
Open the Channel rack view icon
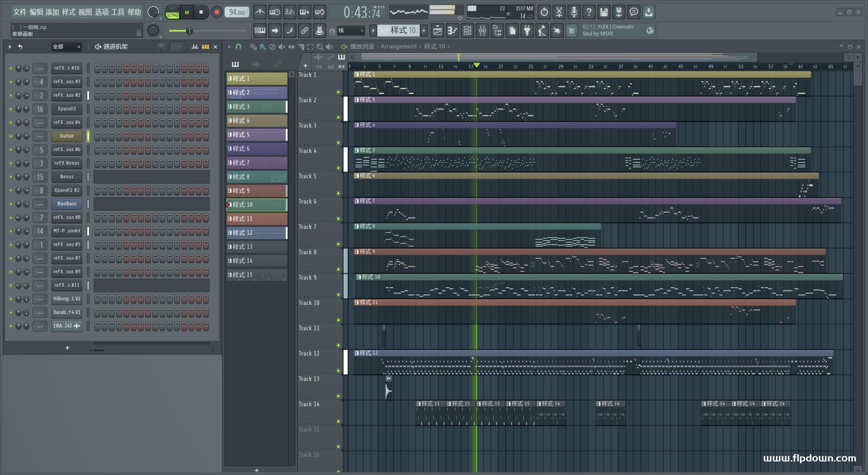pos(467,31)
